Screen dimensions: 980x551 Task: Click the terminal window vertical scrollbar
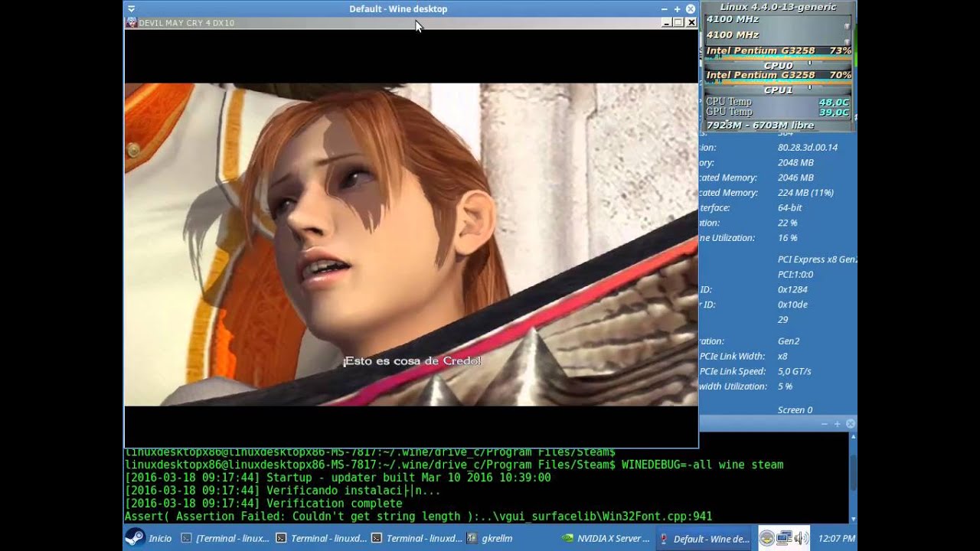coord(852,478)
